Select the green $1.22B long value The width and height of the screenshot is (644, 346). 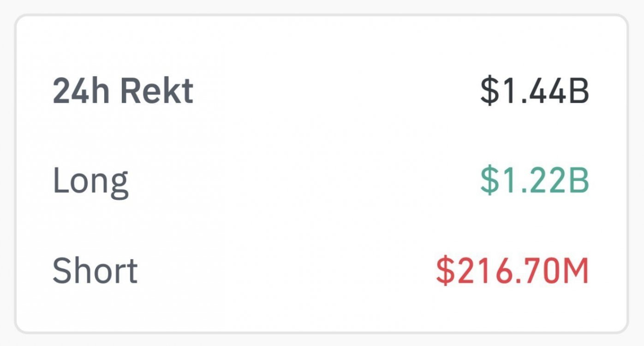click(x=534, y=181)
